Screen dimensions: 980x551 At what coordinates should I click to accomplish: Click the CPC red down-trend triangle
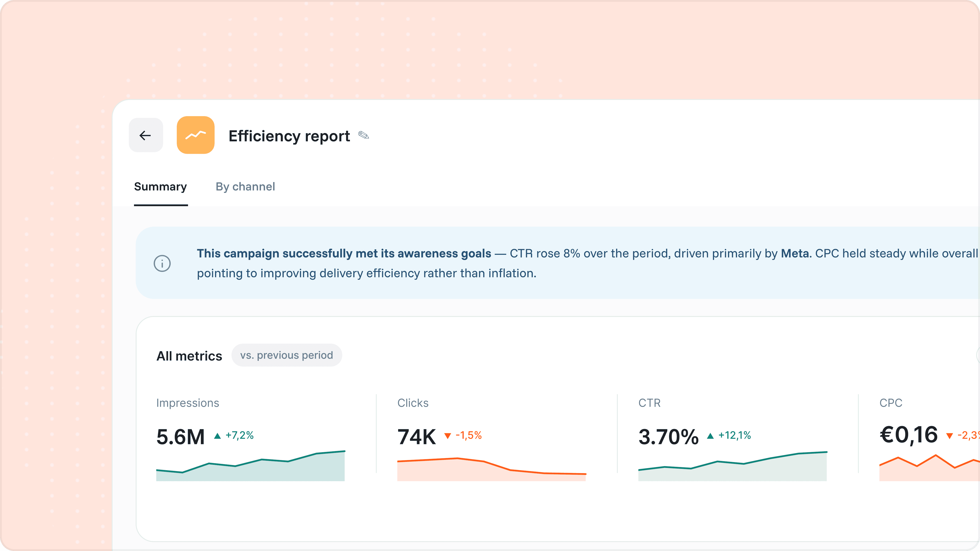coord(950,436)
